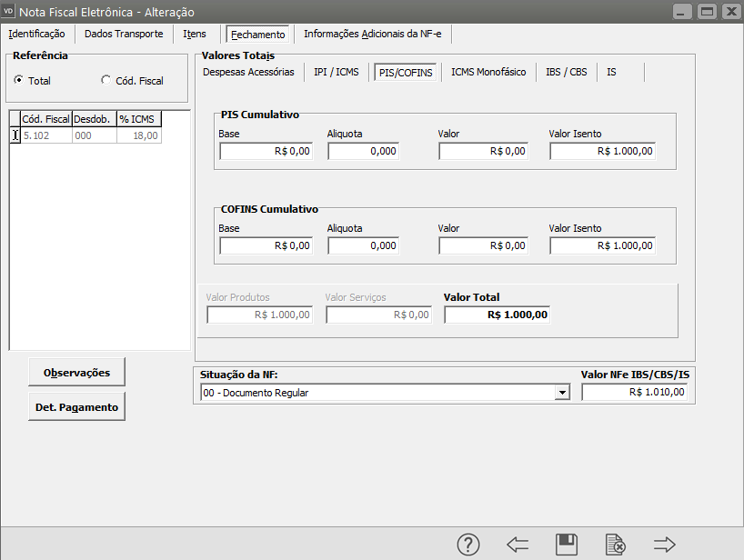Advance with the right arrow icon
Image resolution: width=744 pixels, height=560 pixels.
pos(665,545)
